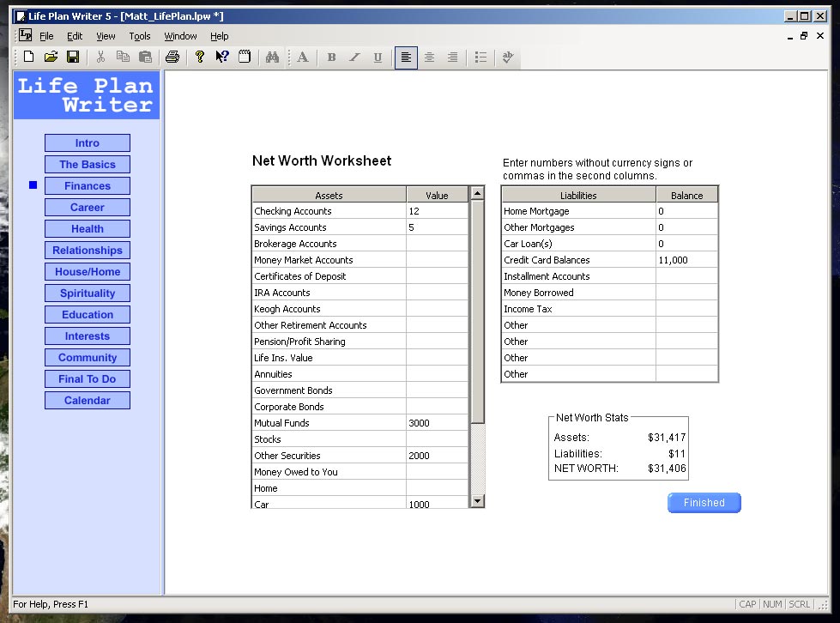Activate the What's This pointer help icon
This screenshot has width=840, height=623.
[x=221, y=57]
